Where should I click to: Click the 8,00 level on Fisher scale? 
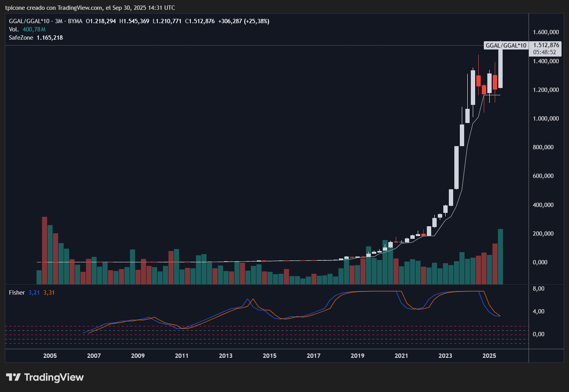pos(538,289)
